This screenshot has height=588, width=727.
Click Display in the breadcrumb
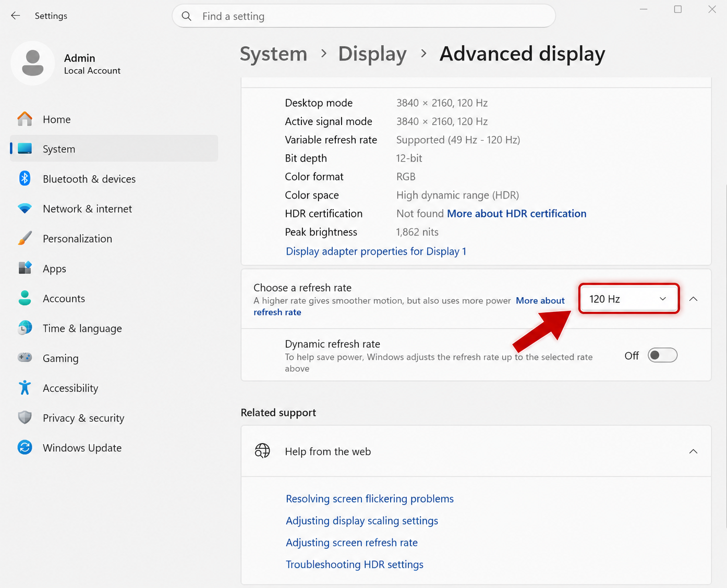pos(372,54)
